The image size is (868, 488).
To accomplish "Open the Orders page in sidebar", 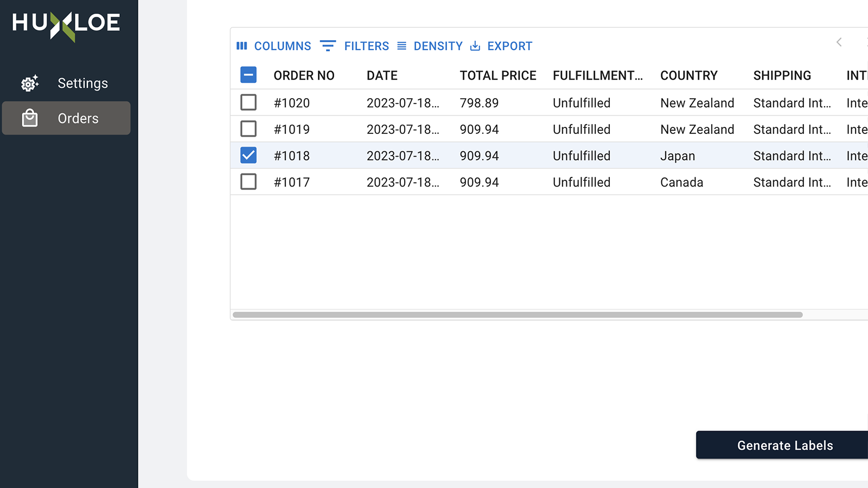I will 78,118.
